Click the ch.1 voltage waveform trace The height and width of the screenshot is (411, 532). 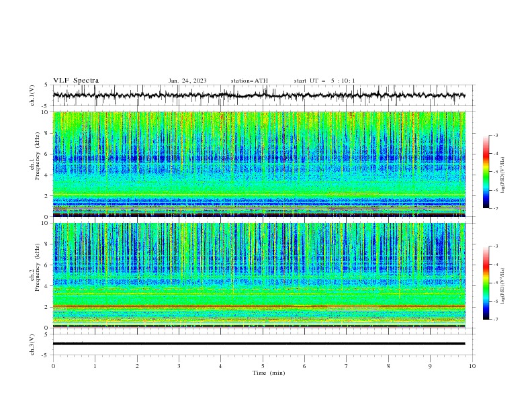(x=259, y=95)
